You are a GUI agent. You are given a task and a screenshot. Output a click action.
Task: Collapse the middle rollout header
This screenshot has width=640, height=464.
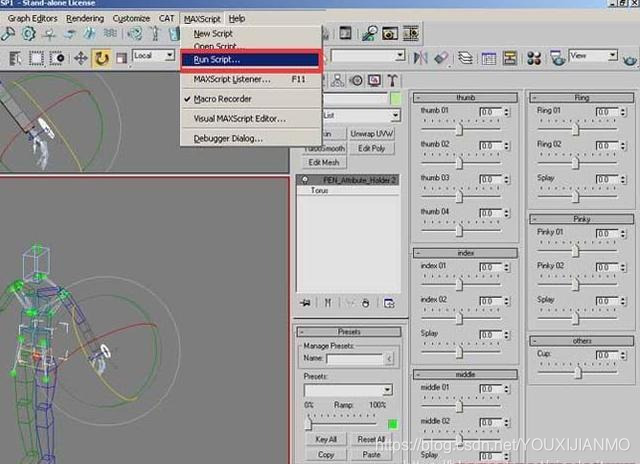465,374
